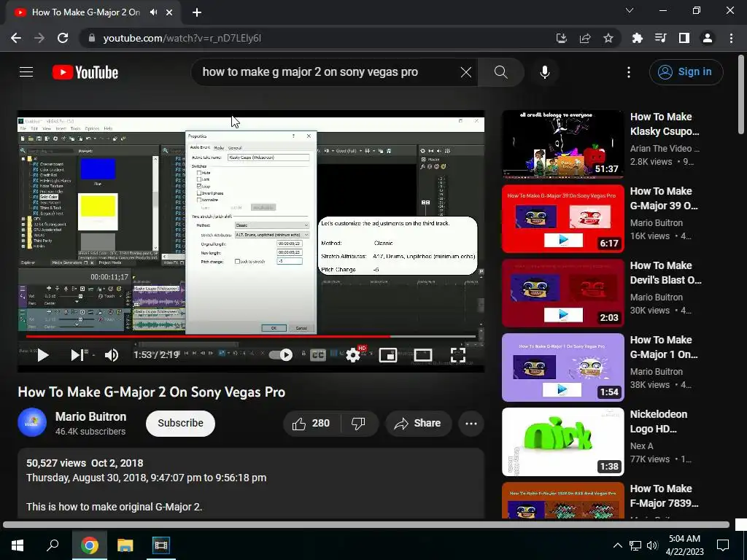Click the 50,527 views text
This screenshot has height=560, width=747.
click(56, 463)
